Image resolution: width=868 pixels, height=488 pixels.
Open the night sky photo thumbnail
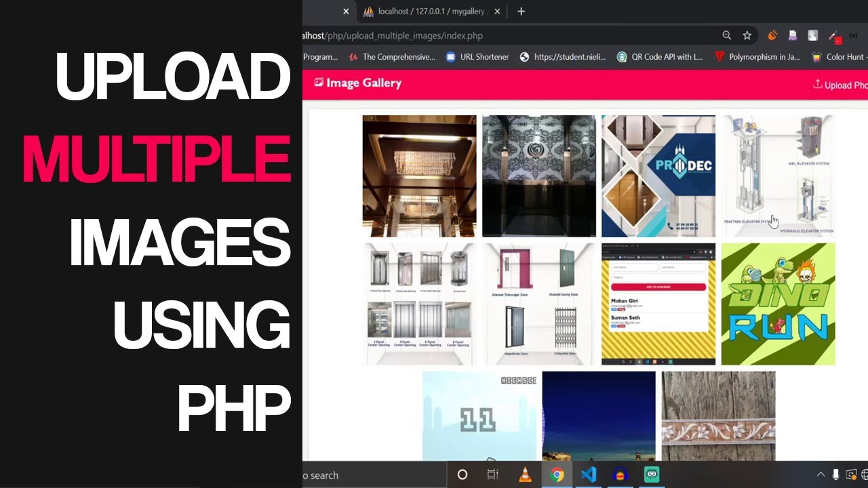tap(599, 416)
